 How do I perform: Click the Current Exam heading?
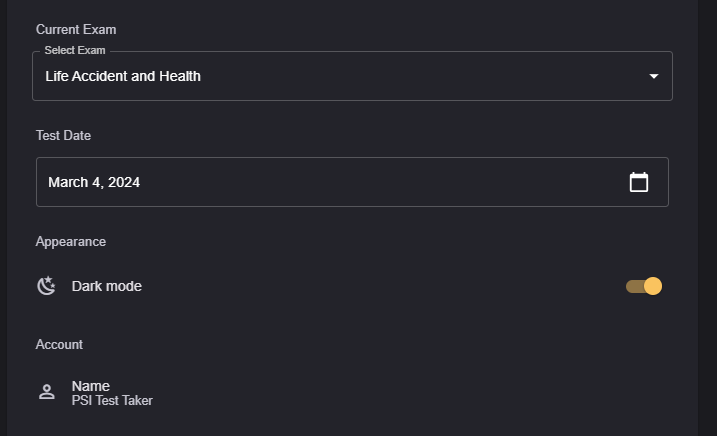click(76, 29)
